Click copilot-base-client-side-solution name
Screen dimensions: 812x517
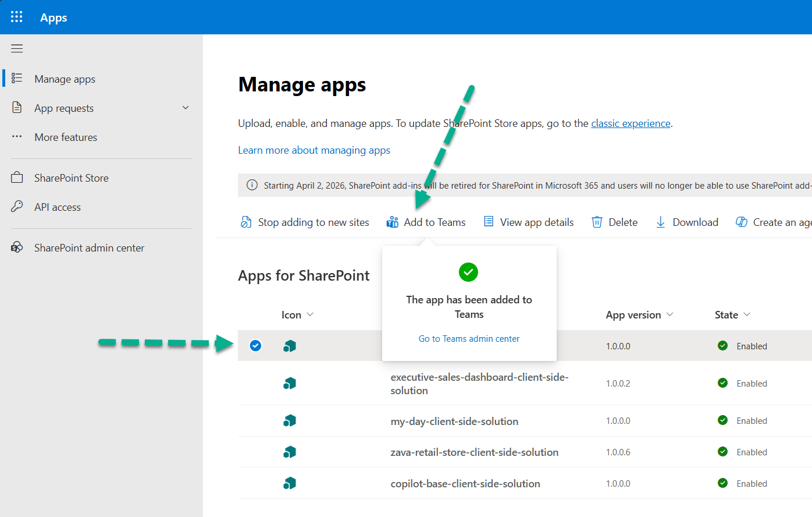(x=465, y=483)
